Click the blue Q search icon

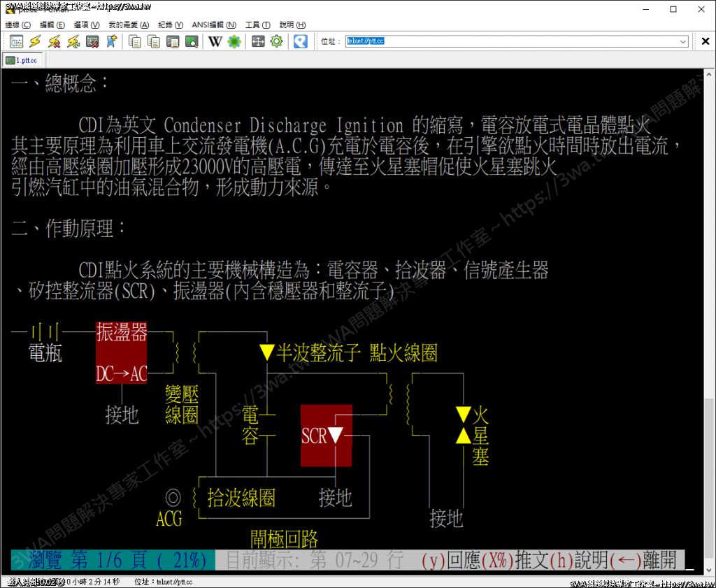point(301,42)
